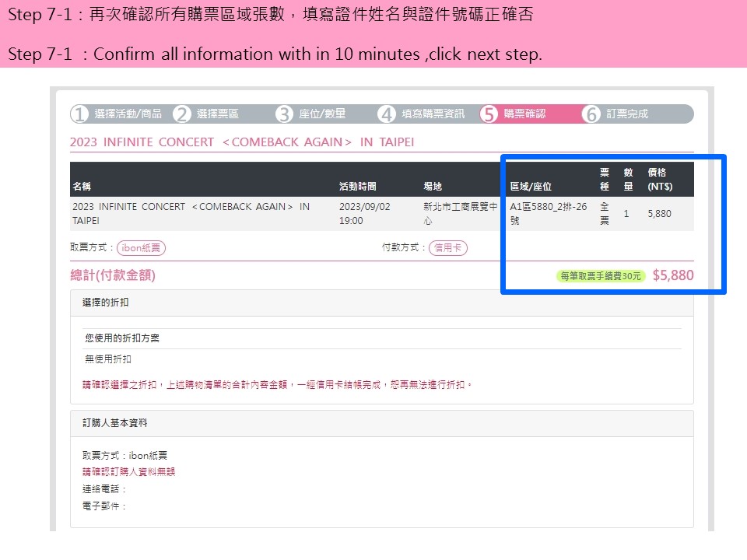Click the 電子郵件 field label
The width and height of the screenshot is (747, 560).
point(103,506)
